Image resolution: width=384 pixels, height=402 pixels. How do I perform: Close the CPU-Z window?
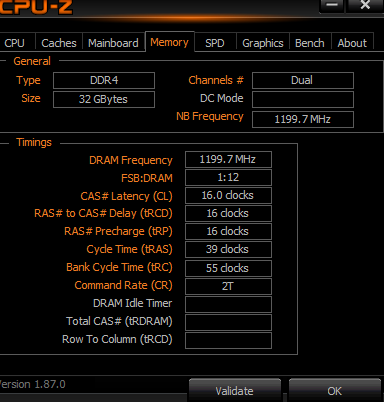365,5
